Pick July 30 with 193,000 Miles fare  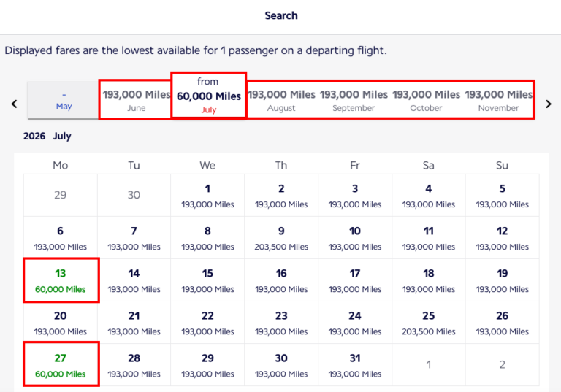coord(281,365)
